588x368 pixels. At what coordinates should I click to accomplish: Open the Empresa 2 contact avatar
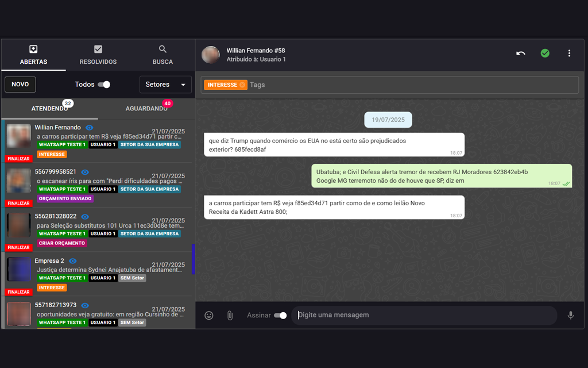point(19,269)
